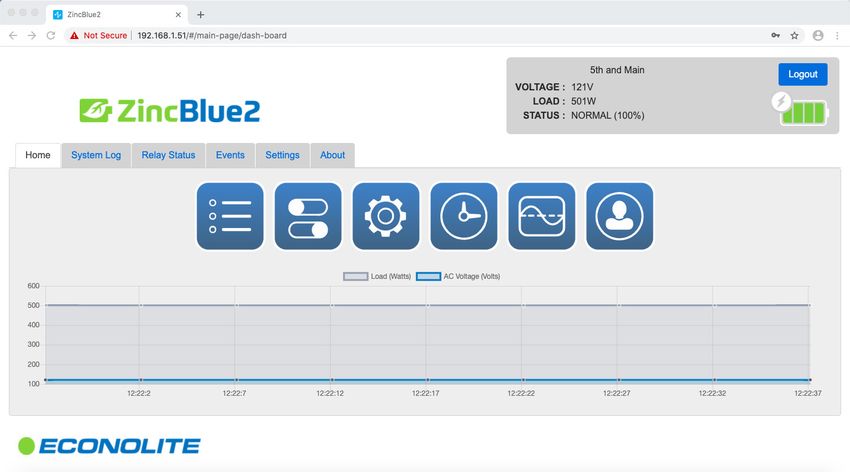
Task: Switch to the About tab
Action: pyautogui.click(x=332, y=155)
